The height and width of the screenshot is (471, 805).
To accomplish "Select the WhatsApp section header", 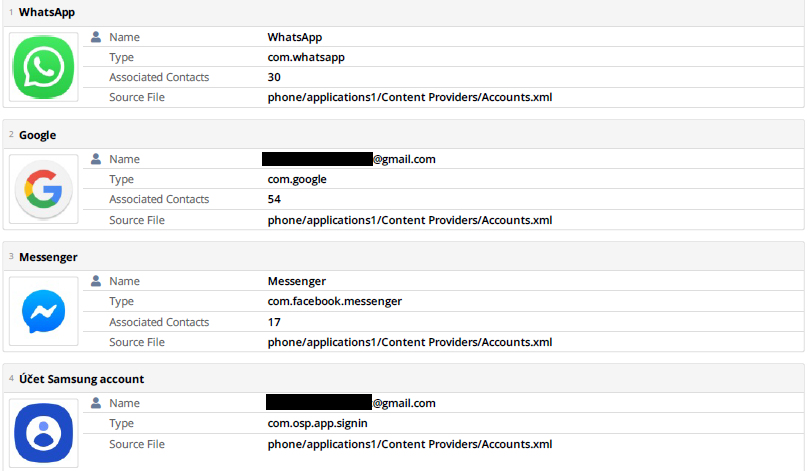I will [46, 12].
